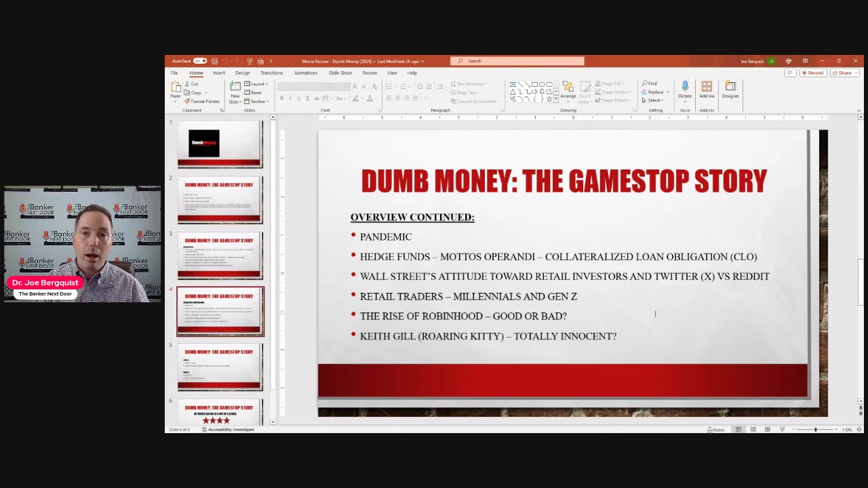This screenshot has height=488, width=868.
Task: Click the Clear All Formatting icon
Action: tap(374, 87)
